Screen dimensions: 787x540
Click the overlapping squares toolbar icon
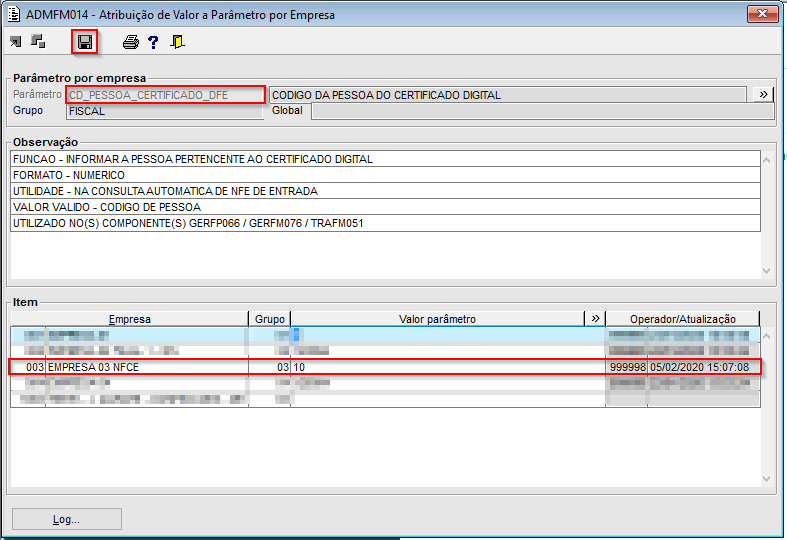[x=38, y=42]
